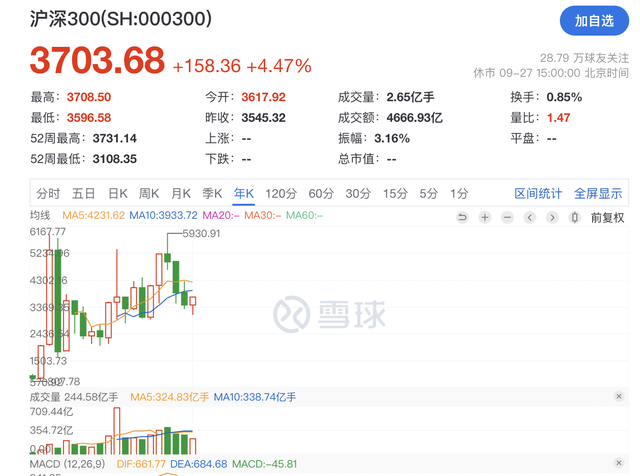This screenshot has width=640, height=476.
Task: Select the 年K chart tab
Action: pyautogui.click(x=244, y=194)
